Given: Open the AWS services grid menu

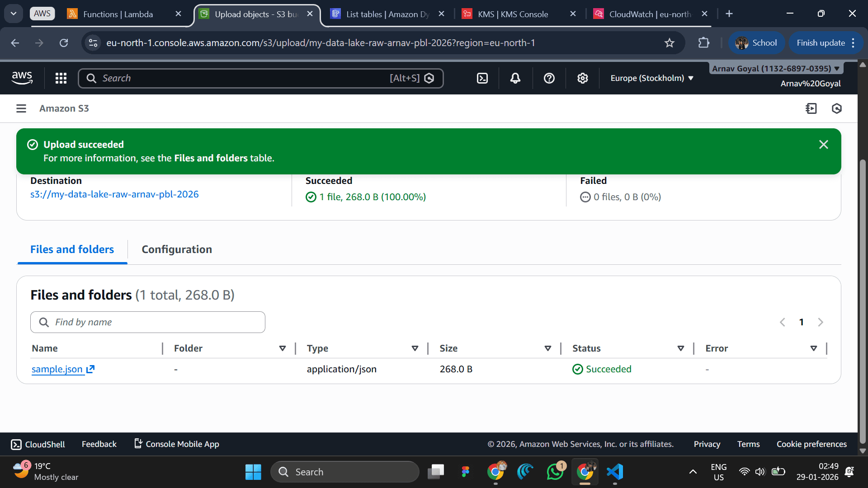Looking at the screenshot, I should [61, 78].
